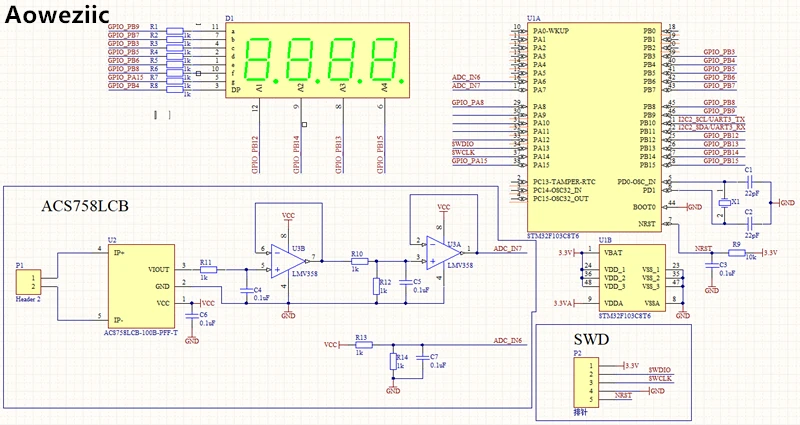Select the U3B LMV358 op-amp symbol
This screenshot has width=800, height=425.
(288, 261)
